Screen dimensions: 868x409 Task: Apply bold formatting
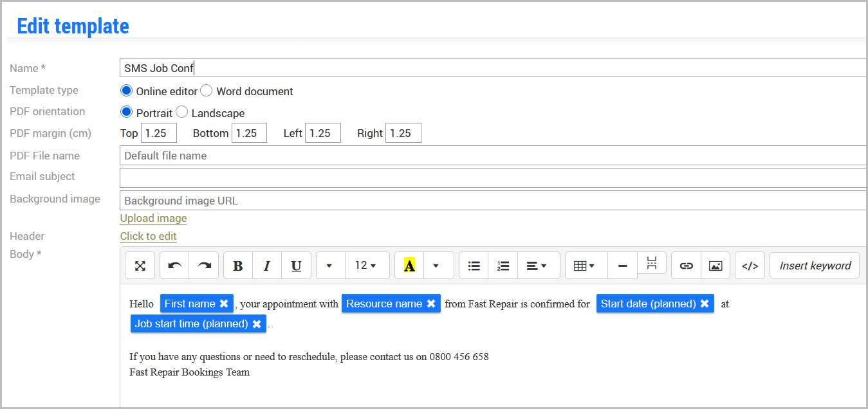click(238, 266)
